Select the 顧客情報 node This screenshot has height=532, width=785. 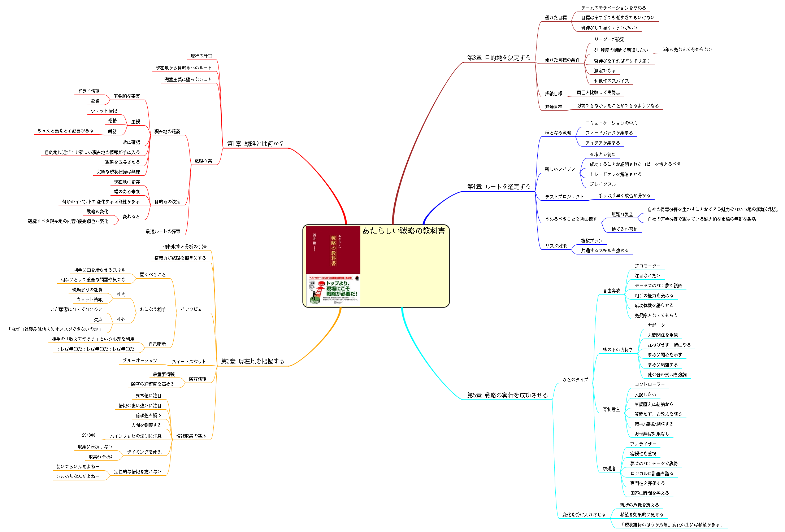point(198,379)
